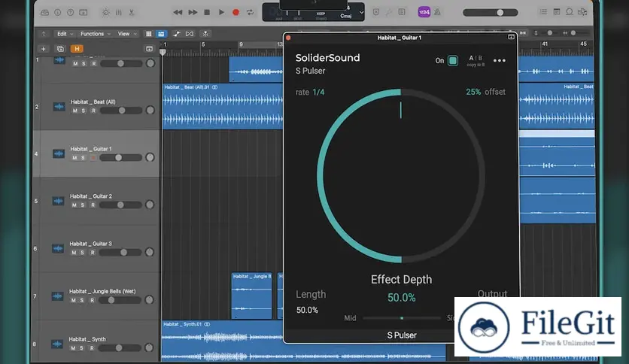This screenshot has height=364, width=629.
Task: Click the Length 50.0% value
Action: tap(307, 310)
